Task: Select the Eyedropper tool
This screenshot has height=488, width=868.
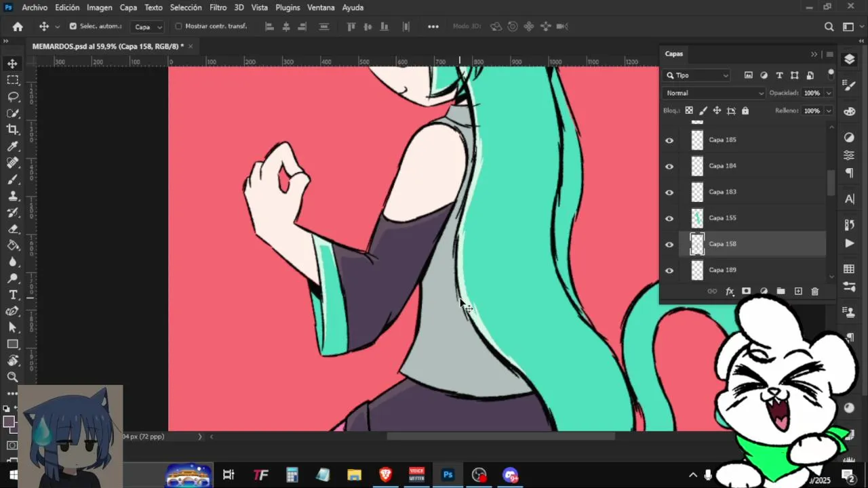Action: pos(12,146)
